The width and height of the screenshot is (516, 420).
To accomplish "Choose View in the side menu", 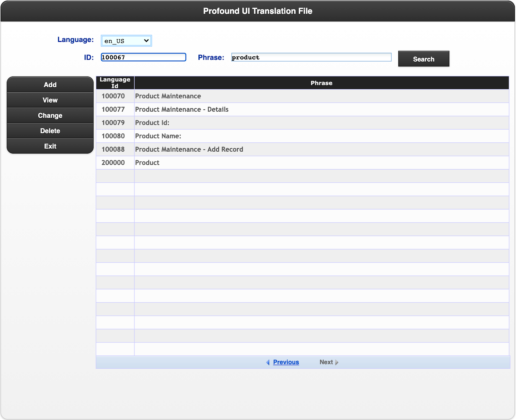I will tap(50, 100).
